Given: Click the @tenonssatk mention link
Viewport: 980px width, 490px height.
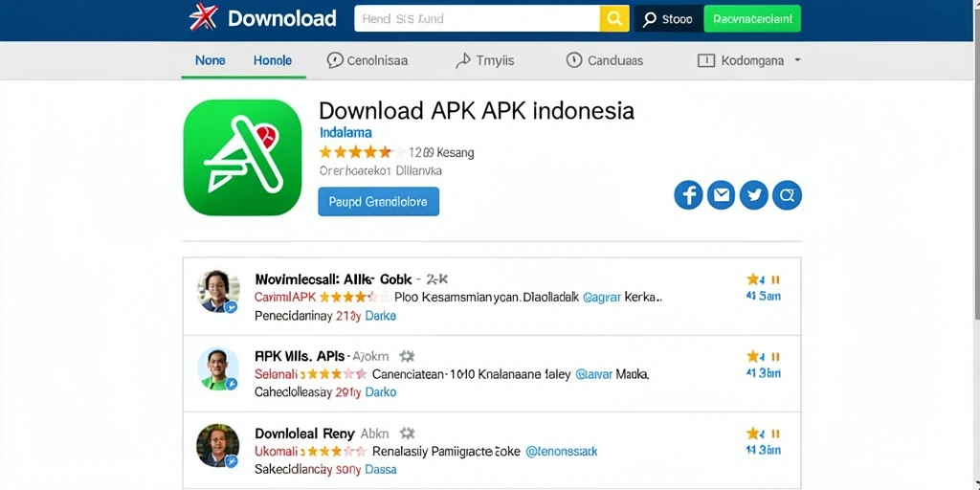Looking at the screenshot, I should point(561,452).
